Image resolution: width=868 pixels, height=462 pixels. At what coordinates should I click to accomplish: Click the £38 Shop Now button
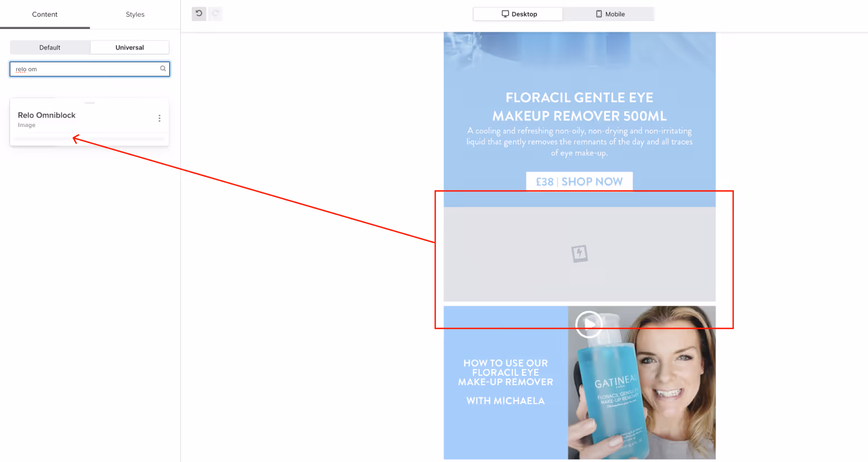pyautogui.click(x=579, y=181)
